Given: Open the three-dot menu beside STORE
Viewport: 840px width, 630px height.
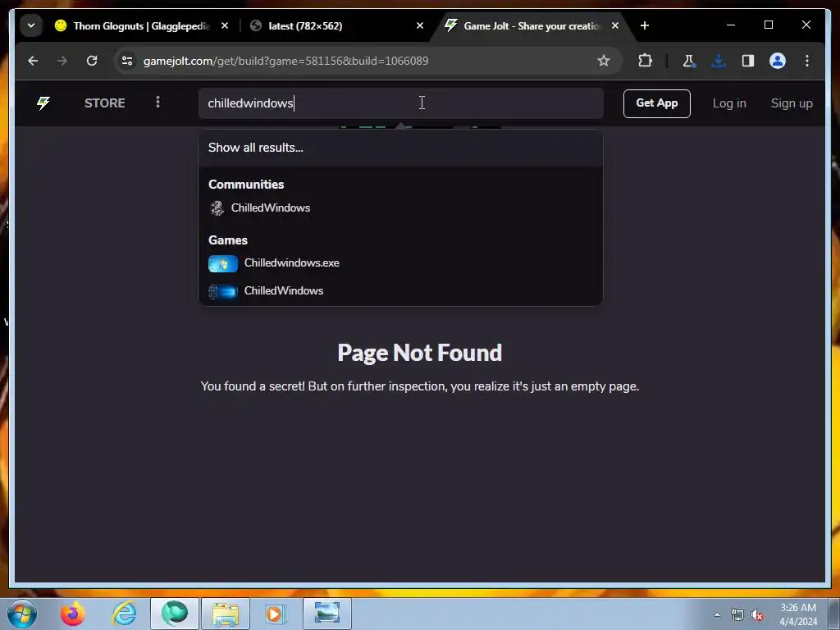Looking at the screenshot, I should pos(157,103).
